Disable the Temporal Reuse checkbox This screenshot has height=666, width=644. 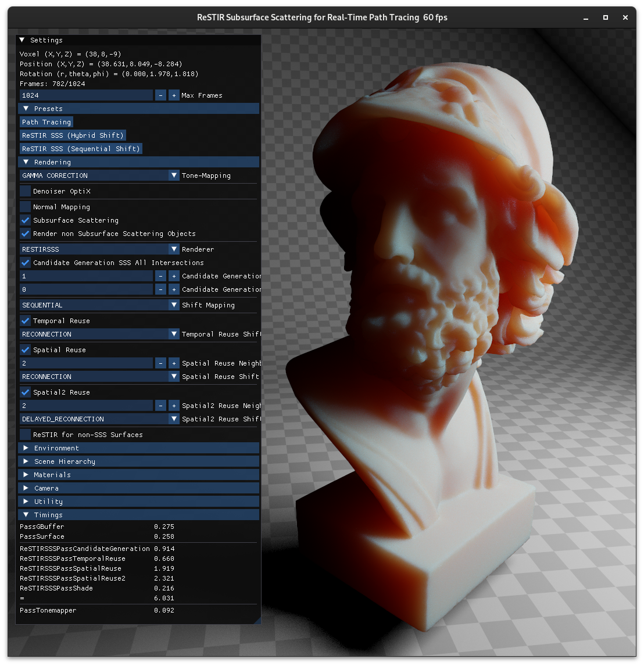[x=26, y=321]
